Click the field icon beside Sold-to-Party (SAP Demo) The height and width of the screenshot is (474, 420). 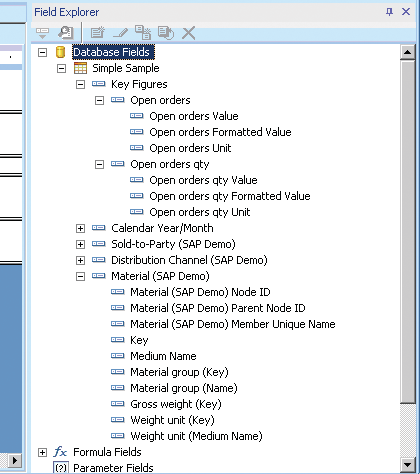(99, 244)
